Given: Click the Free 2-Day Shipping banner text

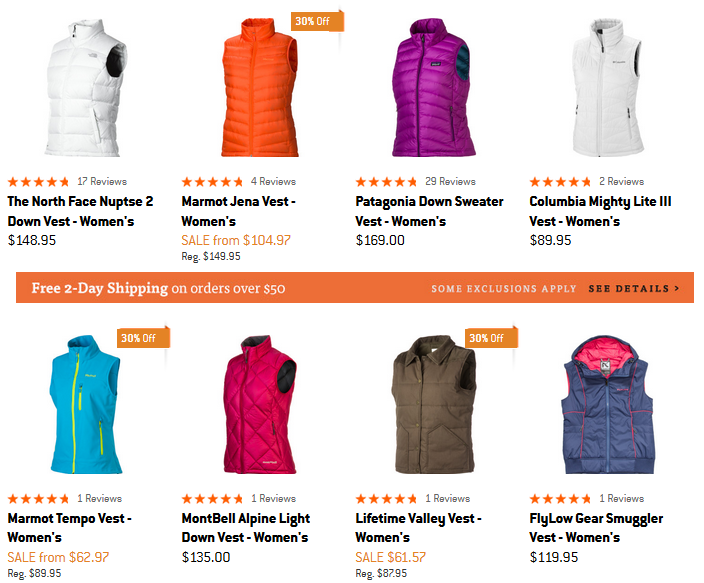Looking at the screenshot, I should [158, 288].
